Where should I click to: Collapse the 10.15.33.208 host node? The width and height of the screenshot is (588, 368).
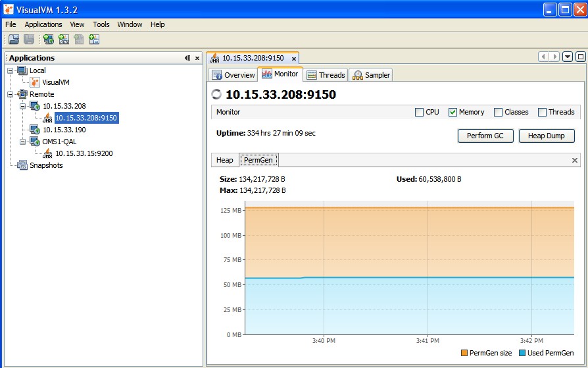click(x=23, y=106)
